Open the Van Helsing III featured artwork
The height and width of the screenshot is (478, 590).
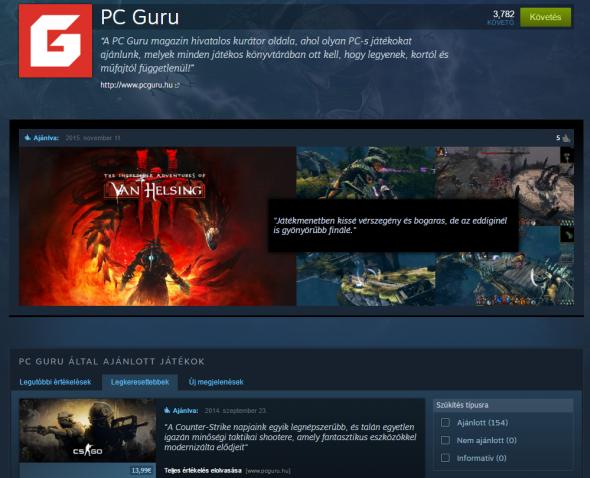(157, 226)
